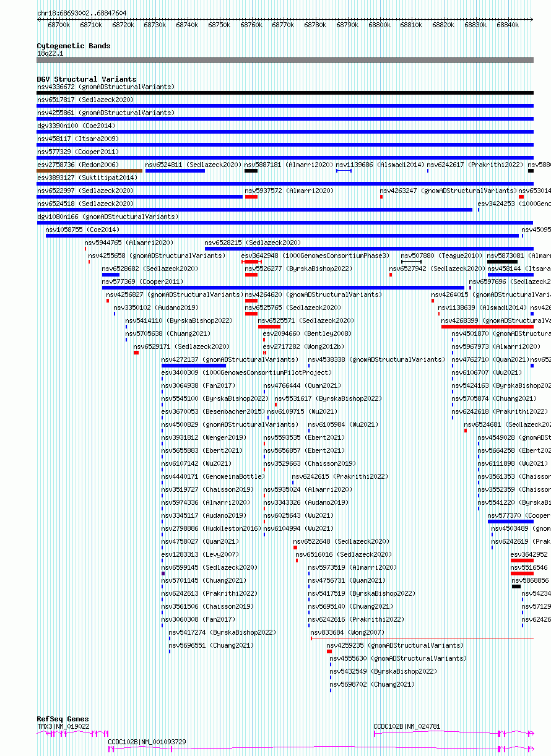Select label nsv2798886 (Huddleston2016)
Image resolution: width=551 pixels, height=756 pixels.
point(212,528)
